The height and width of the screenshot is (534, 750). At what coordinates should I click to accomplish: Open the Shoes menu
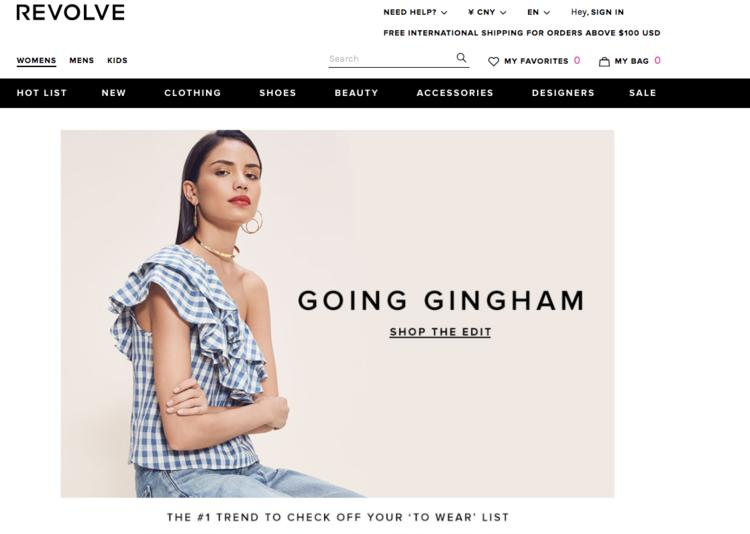tap(278, 93)
